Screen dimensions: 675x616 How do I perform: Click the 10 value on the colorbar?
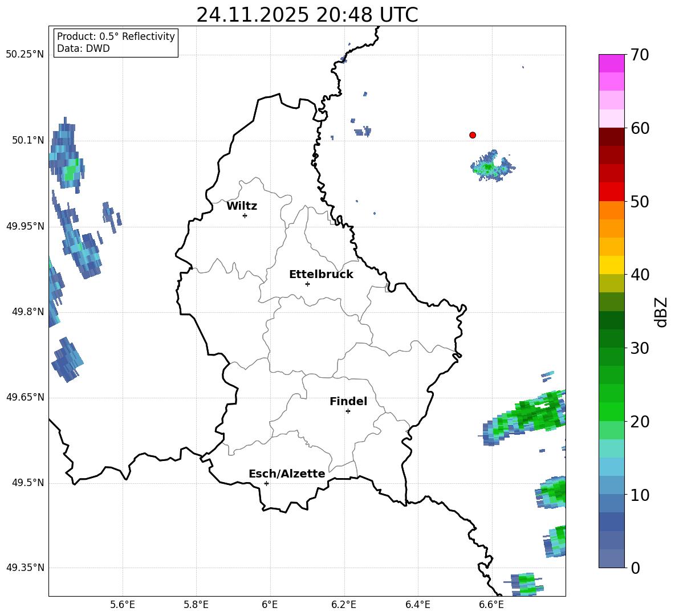(639, 495)
